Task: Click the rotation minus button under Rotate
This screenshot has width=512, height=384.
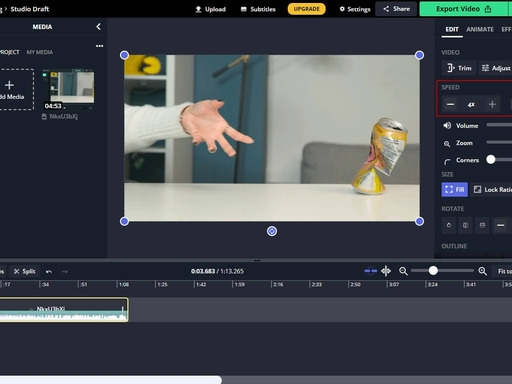Action: pyautogui.click(x=500, y=225)
